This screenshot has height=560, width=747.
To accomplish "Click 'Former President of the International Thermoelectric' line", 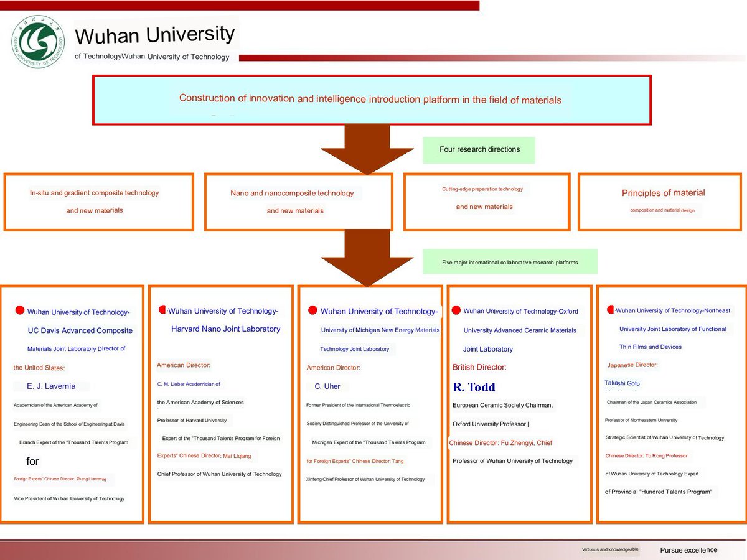I will pos(359,405).
